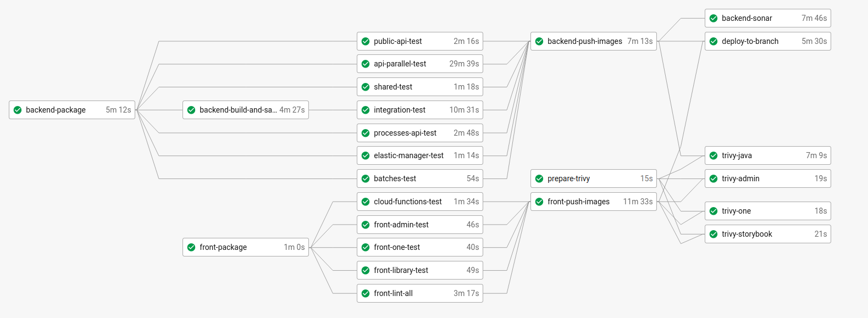This screenshot has height=318, width=868.
Task: Click the green status icon on backend-package
Action: click(x=18, y=110)
